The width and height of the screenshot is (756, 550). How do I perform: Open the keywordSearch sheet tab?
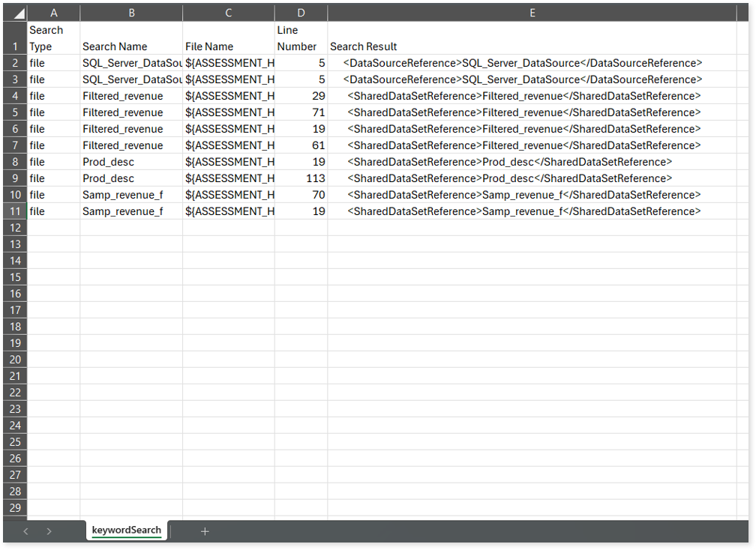pos(126,531)
